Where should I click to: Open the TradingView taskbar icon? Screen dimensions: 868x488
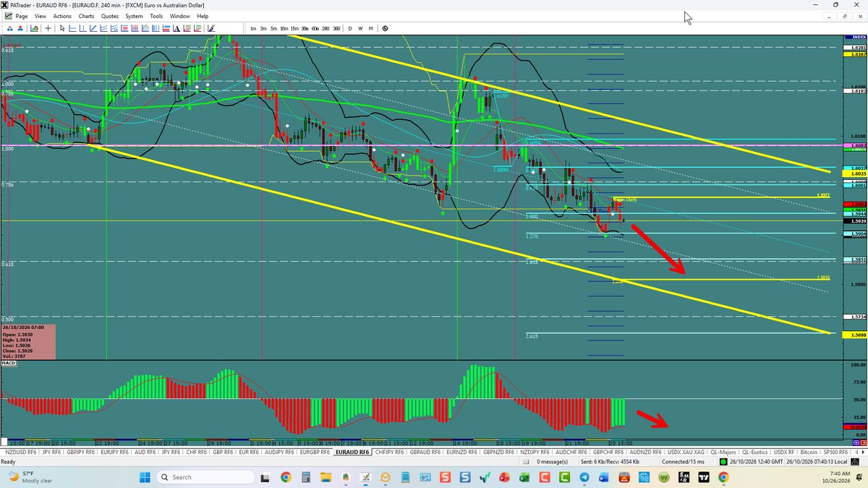tap(703, 477)
